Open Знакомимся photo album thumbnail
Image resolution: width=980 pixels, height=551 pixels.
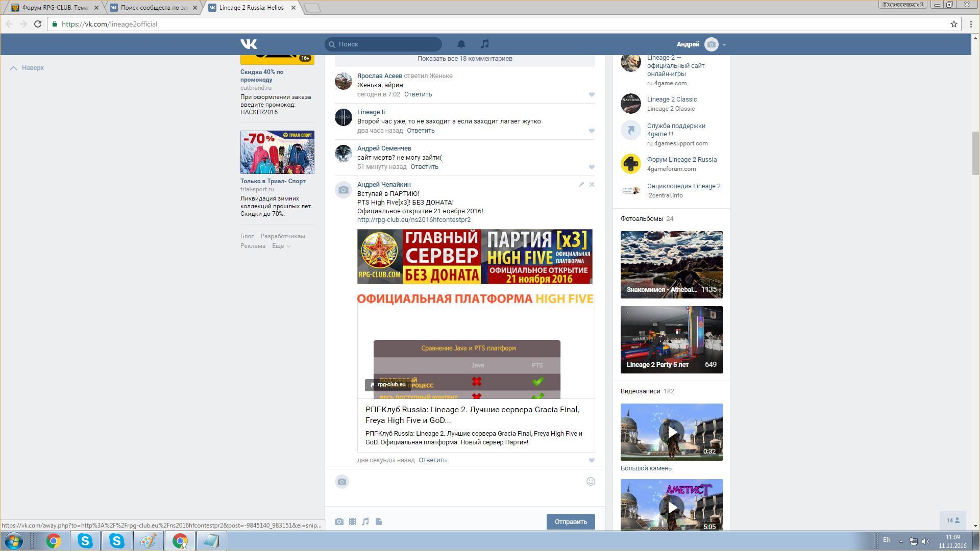672,265
